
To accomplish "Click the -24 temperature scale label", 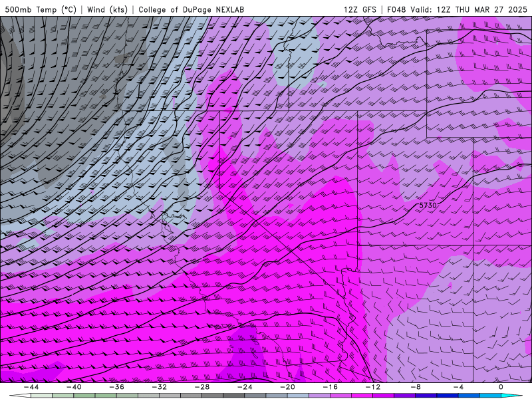I will 245,387.
